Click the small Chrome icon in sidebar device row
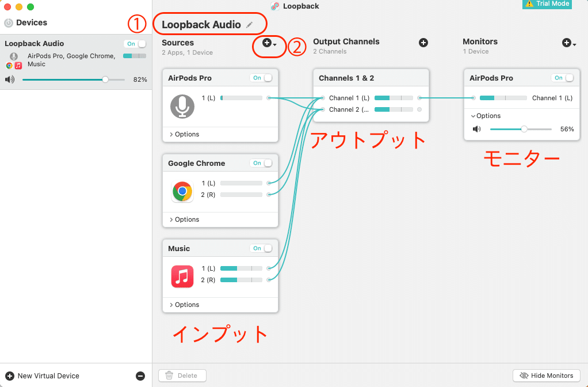Viewport: 588px width, 387px height. click(9, 66)
